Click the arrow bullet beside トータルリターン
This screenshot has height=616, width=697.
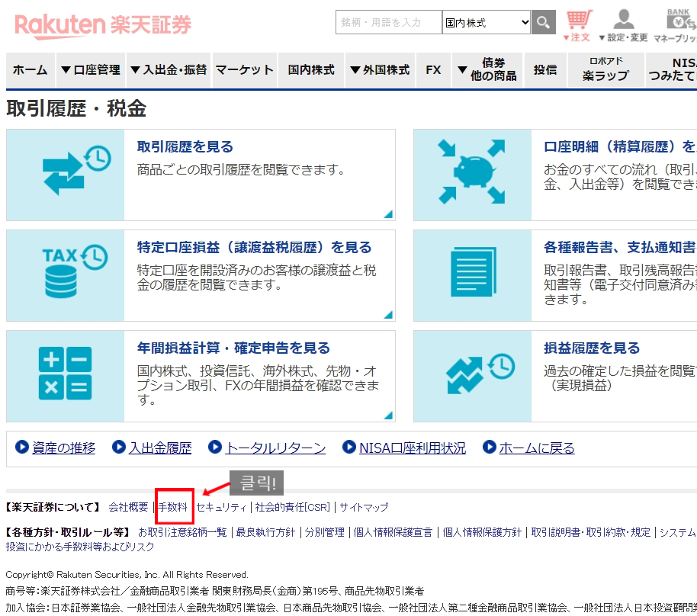(215, 447)
